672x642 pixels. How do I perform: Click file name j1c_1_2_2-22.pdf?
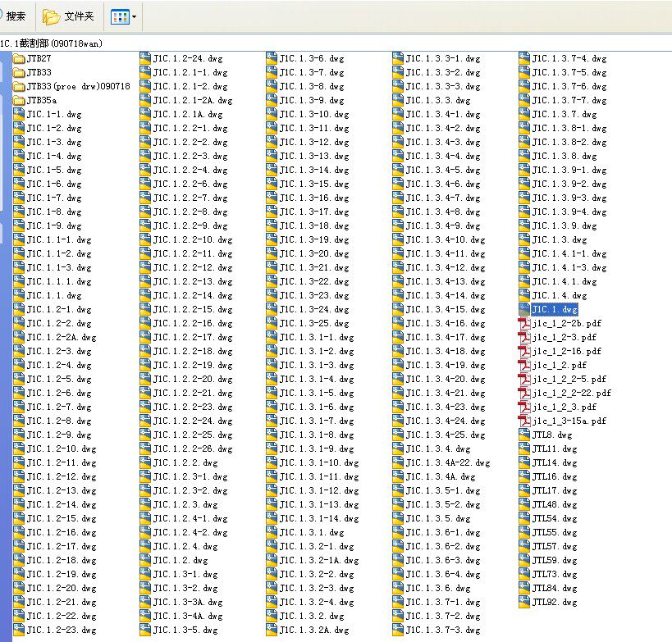pos(572,394)
